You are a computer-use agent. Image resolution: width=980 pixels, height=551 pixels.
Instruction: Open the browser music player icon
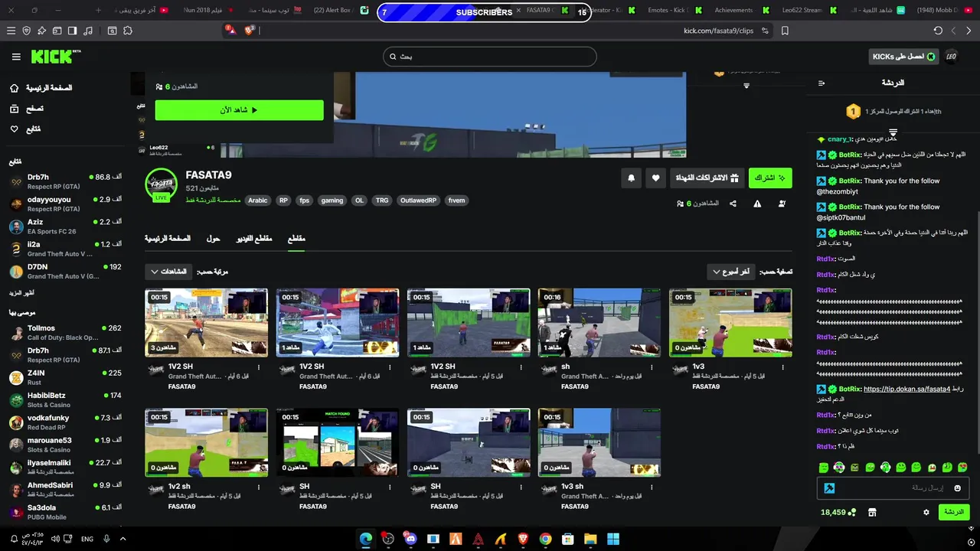point(88,31)
